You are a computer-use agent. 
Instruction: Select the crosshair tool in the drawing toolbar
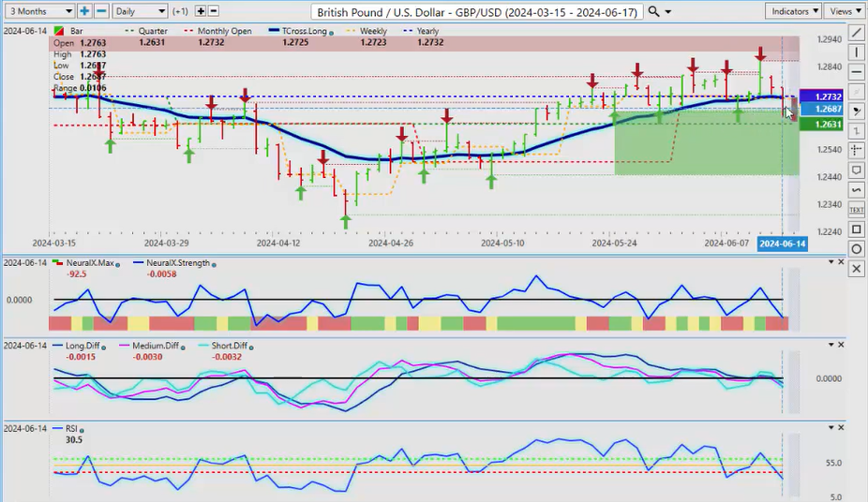pos(856,151)
